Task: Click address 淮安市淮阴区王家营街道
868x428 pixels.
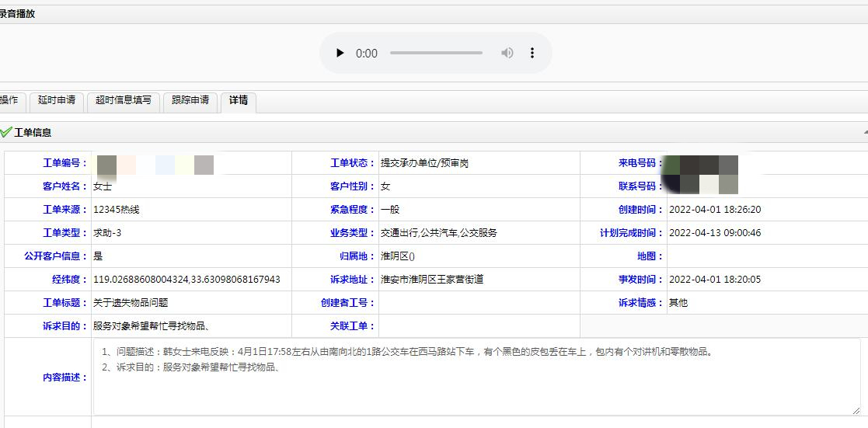Action: coord(432,280)
